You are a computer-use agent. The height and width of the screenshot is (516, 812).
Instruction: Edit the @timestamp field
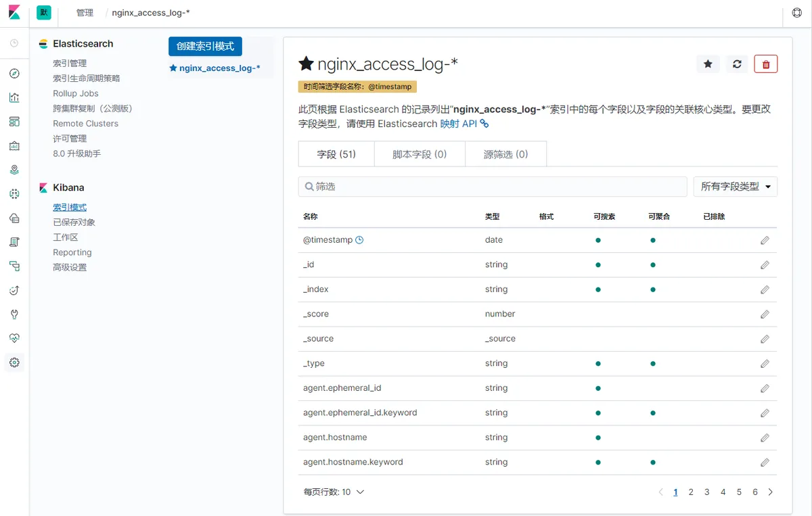pyautogui.click(x=765, y=240)
